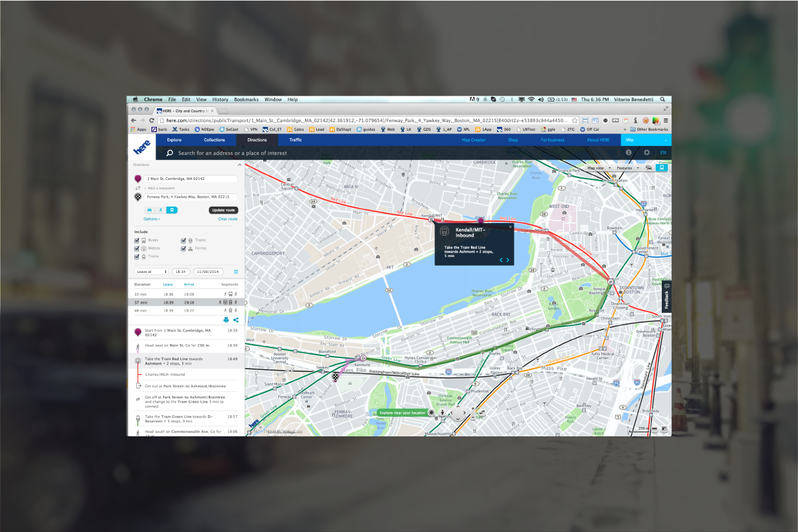Select the 48 min route option
Viewport: 798px width, 532px height.
coord(186,310)
